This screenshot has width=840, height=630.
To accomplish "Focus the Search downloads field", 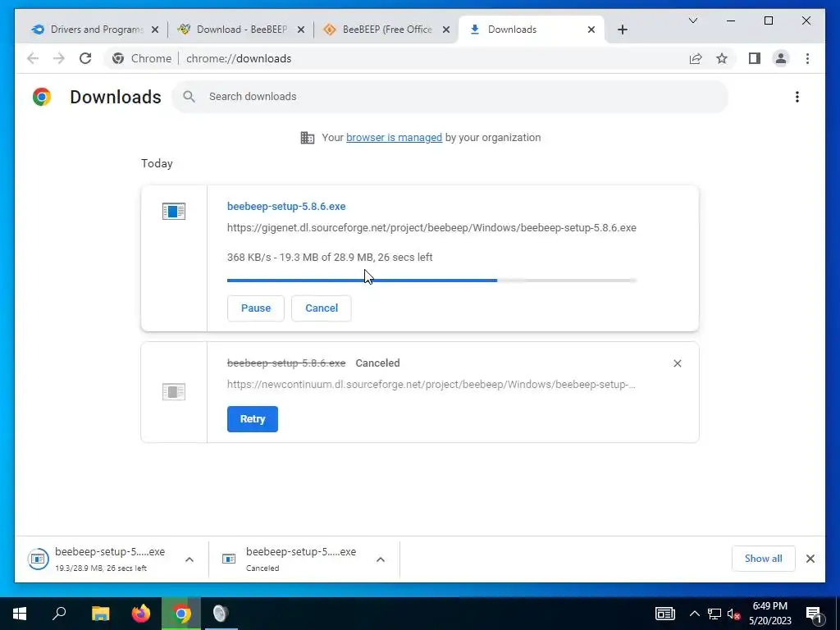I will (x=450, y=97).
